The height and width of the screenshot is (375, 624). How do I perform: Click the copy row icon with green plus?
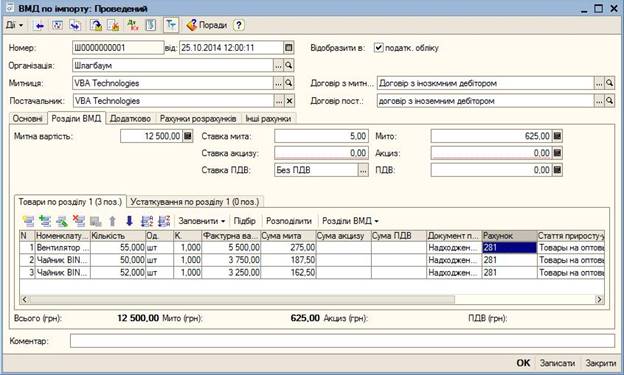(45, 221)
